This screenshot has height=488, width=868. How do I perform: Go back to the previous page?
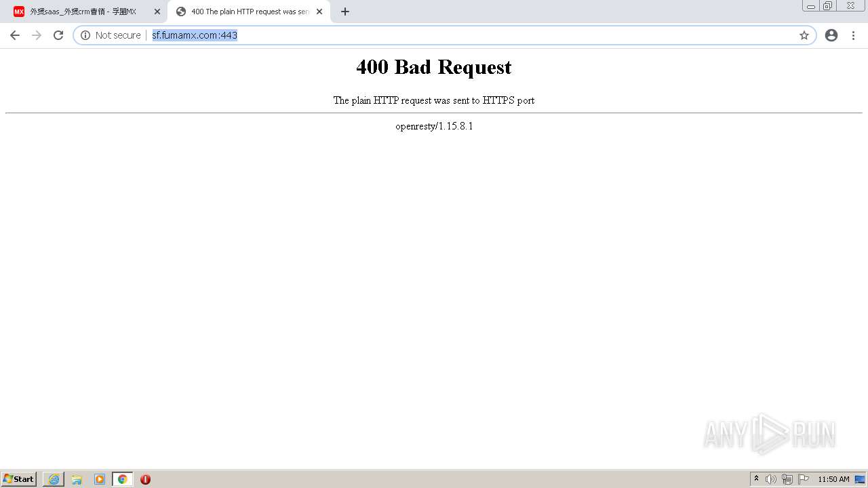15,35
